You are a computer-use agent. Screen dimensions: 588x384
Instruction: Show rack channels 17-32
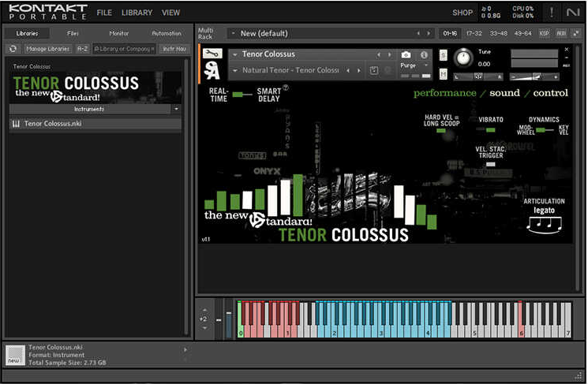pos(474,33)
